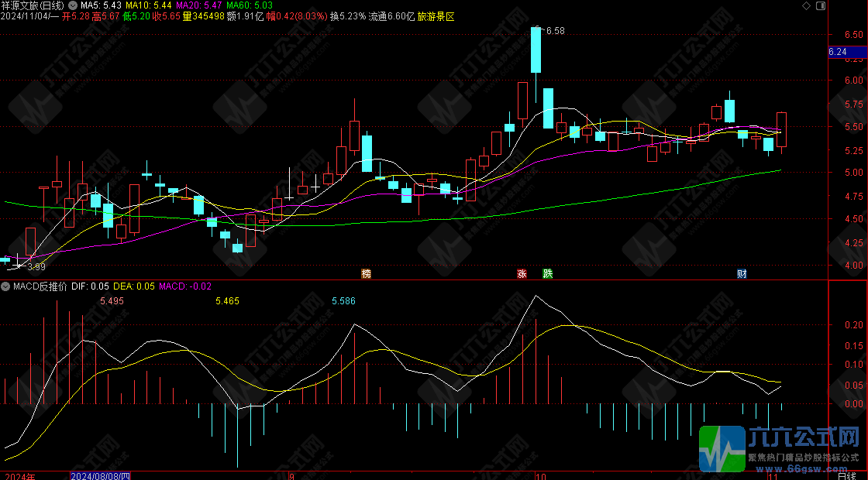This screenshot has width=868, height=480.
Task: Click the blue 财 marker icon
Action: click(742, 273)
